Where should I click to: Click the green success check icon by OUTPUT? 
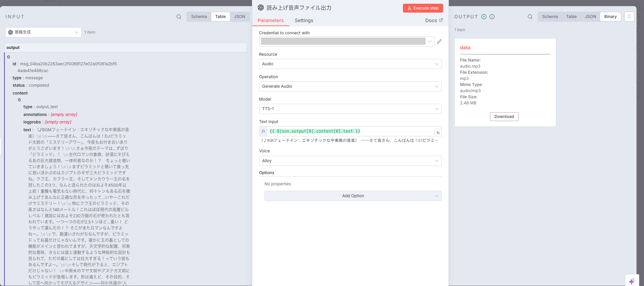(x=484, y=17)
